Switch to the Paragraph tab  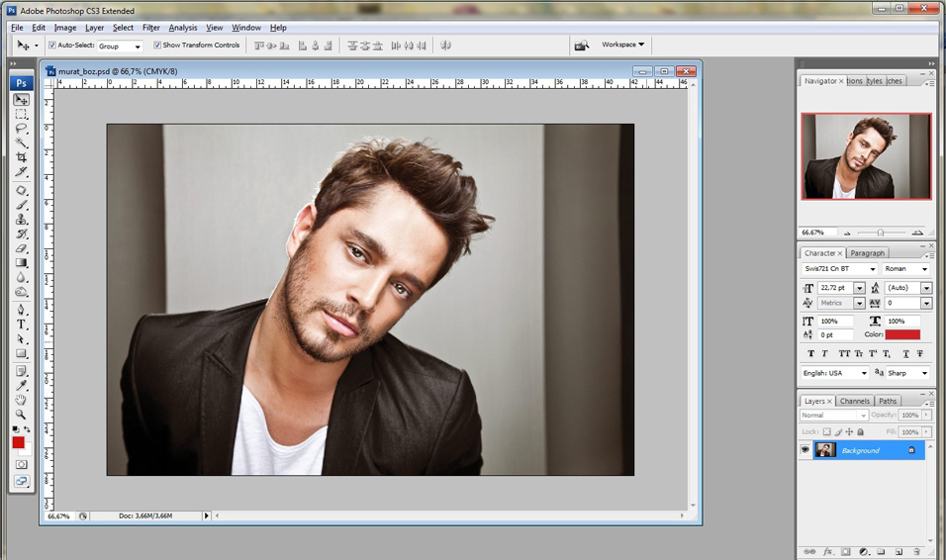coord(867,253)
